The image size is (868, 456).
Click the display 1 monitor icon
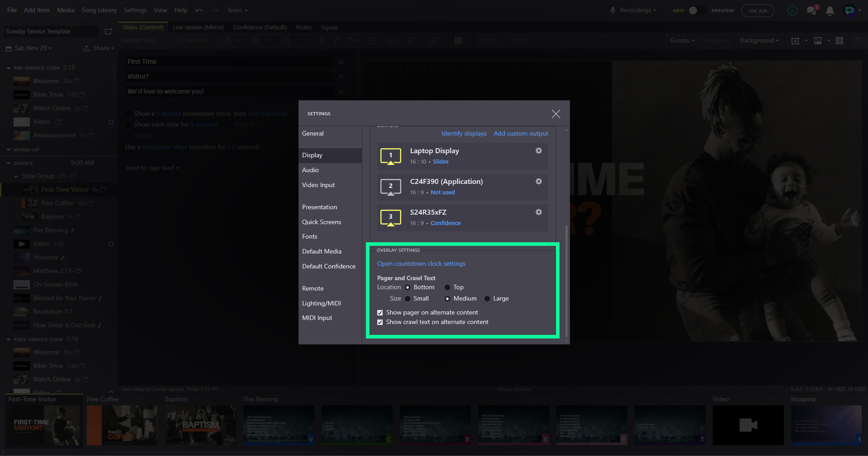(x=391, y=156)
